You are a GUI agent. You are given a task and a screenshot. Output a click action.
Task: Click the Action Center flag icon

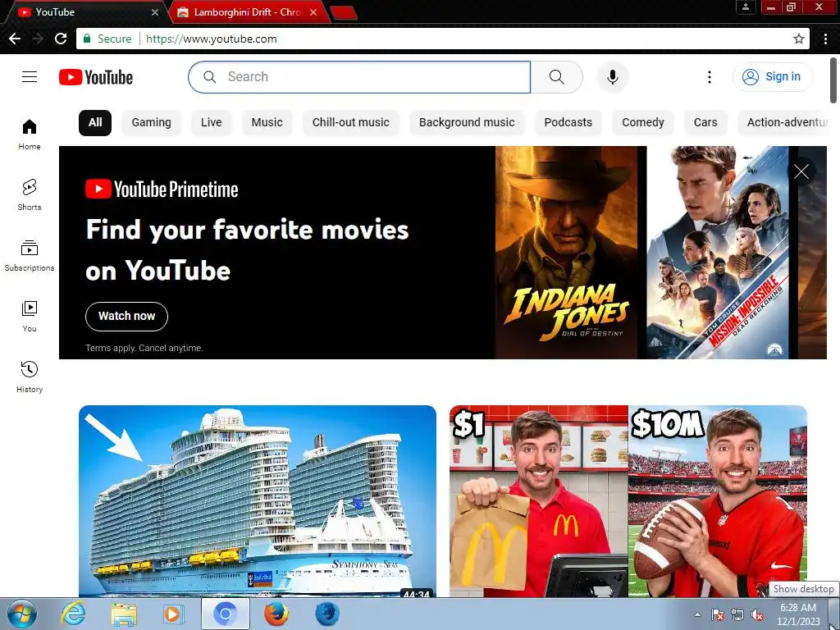pyautogui.click(x=718, y=614)
